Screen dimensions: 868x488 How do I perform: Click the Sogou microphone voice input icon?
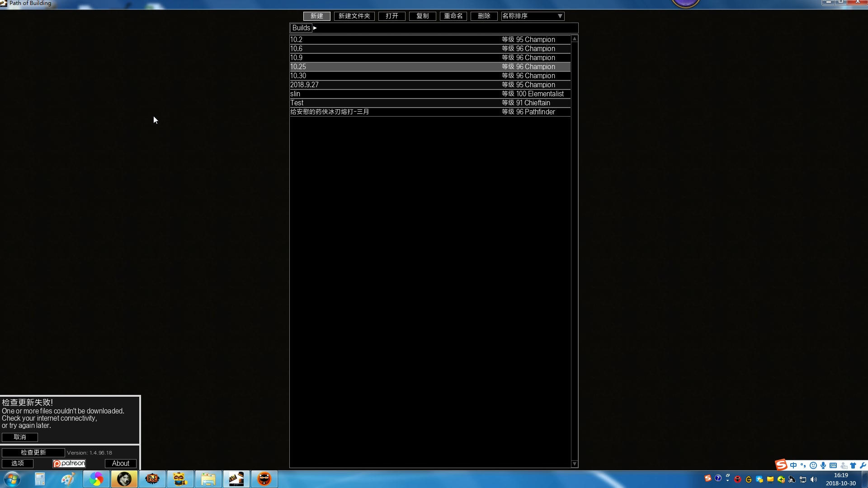pyautogui.click(x=823, y=465)
